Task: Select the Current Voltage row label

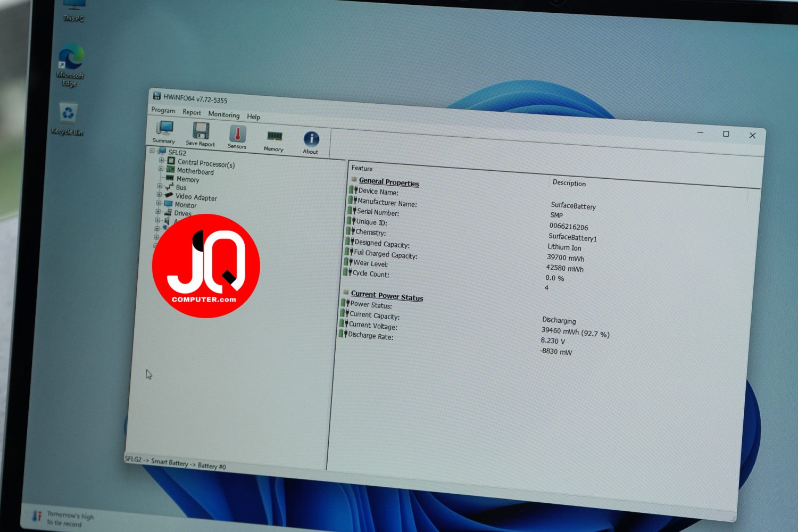Action: click(x=373, y=326)
